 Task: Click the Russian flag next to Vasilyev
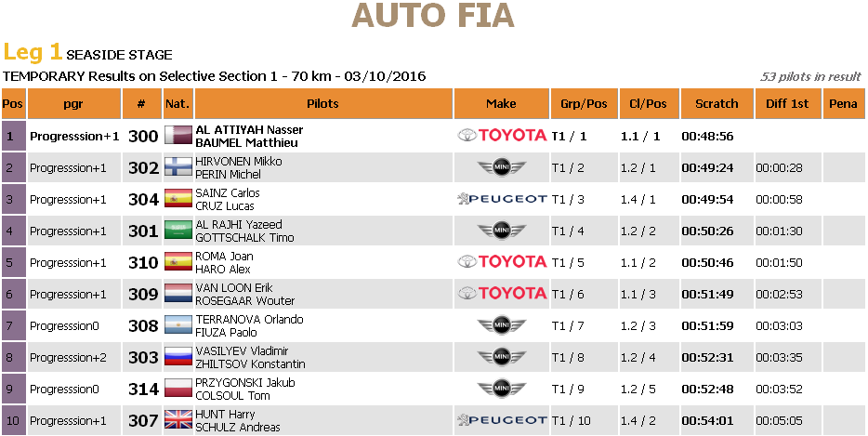tap(178, 357)
